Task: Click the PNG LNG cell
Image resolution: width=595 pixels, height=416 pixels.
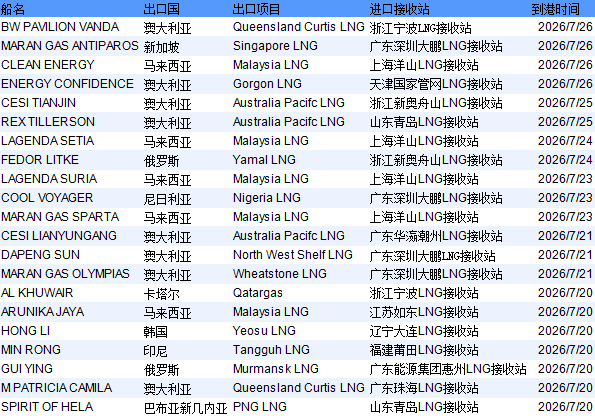Action: (x=260, y=407)
